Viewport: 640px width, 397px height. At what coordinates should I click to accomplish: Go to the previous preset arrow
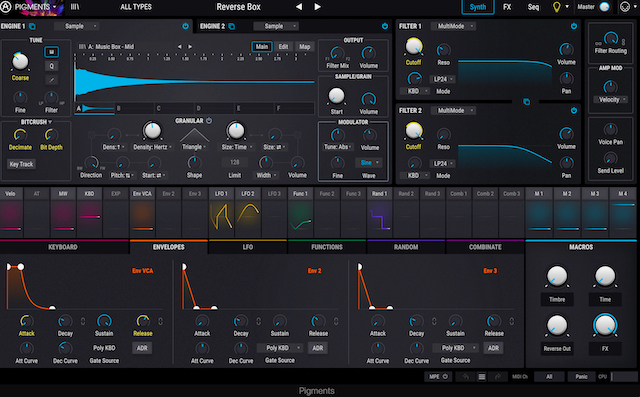[299, 7]
